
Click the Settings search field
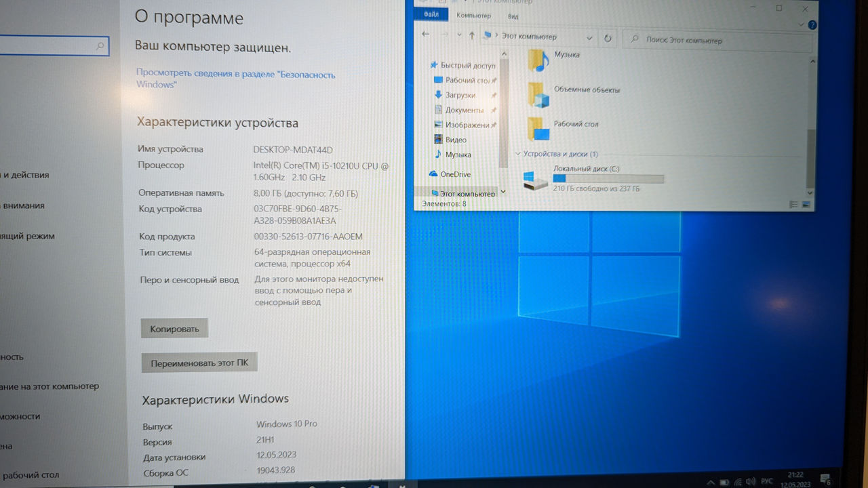click(x=53, y=46)
